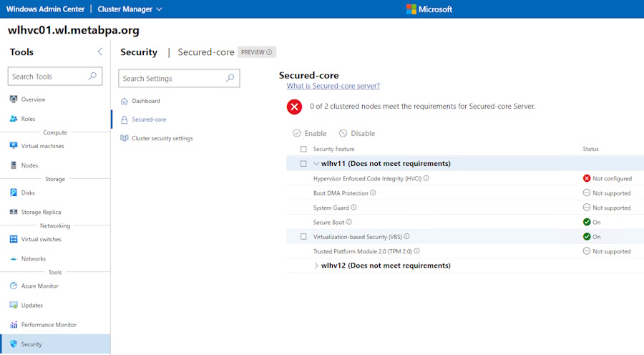This screenshot has height=355, width=644.
Task: Click the Security shield icon
Action: click(x=14, y=344)
